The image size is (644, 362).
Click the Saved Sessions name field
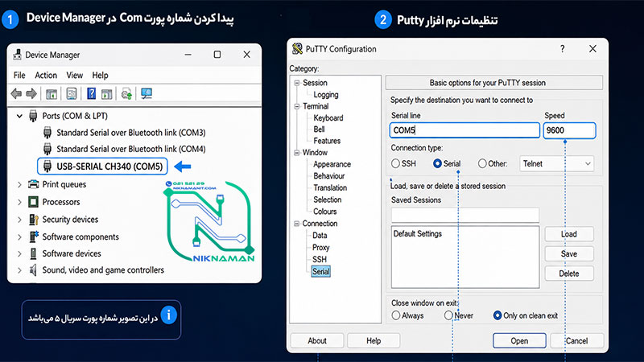[465, 215]
